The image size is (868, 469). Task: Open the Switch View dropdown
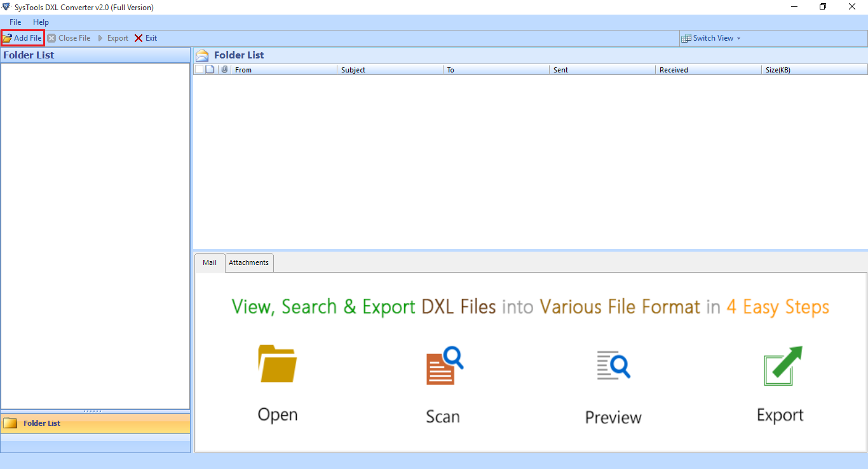[710, 38]
